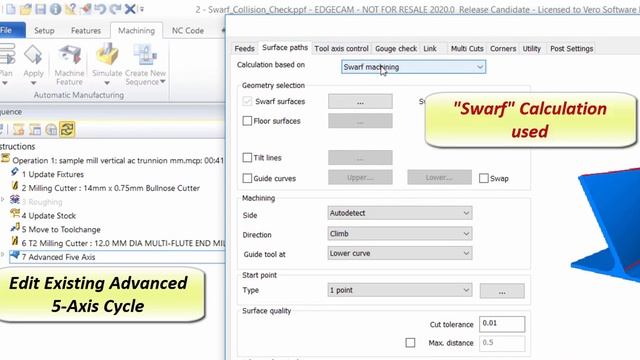The height and width of the screenshot is (360, 640).
Task: Open the Calculation based on dropdown
Action: coord(413,67)
